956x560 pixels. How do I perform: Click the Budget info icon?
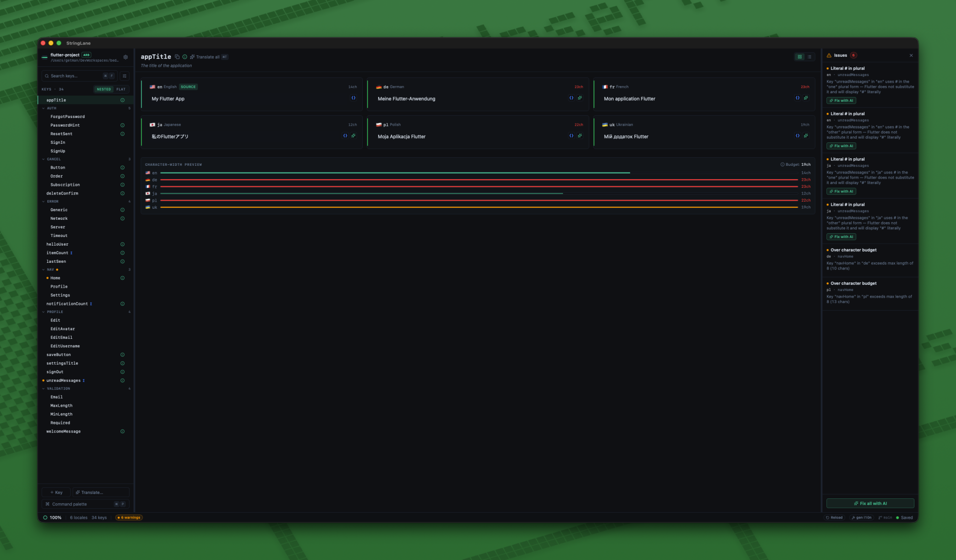click(x=782, y=164)
